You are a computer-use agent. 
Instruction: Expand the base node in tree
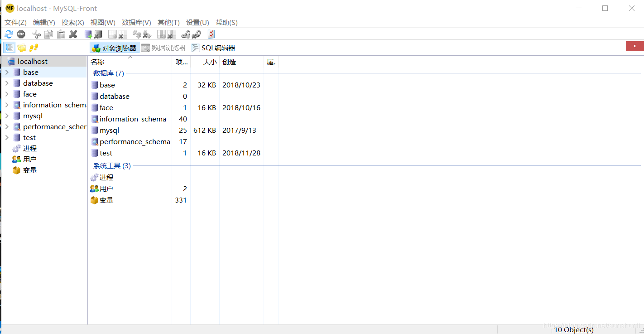point(7,72)
